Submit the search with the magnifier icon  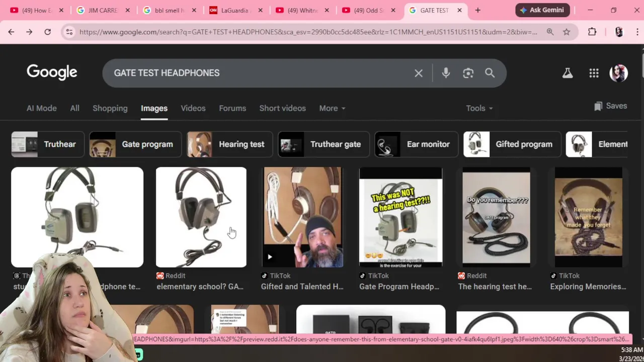[x=490, y=73]
